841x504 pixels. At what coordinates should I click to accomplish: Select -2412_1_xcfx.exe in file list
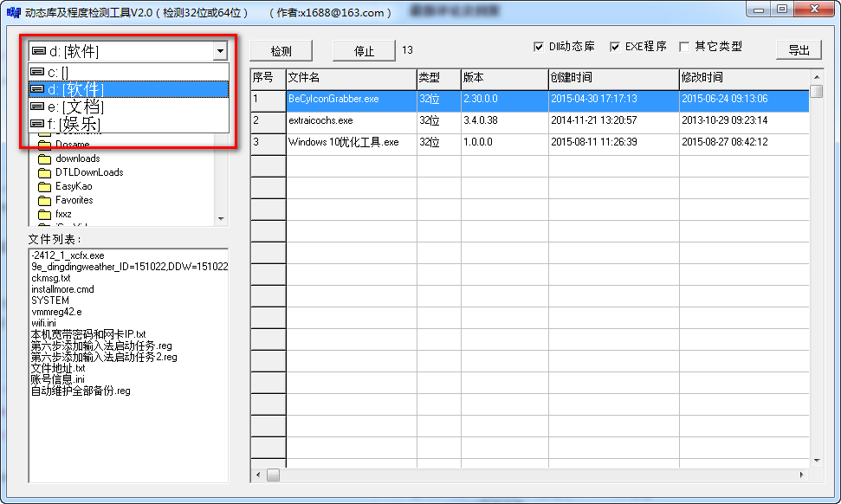click(x=68, y=255)
